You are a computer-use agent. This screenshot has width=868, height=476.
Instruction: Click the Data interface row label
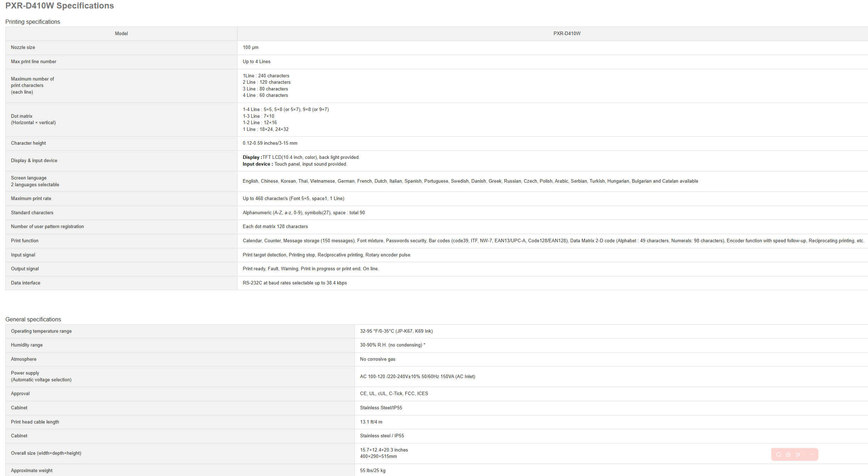[26, 283]
